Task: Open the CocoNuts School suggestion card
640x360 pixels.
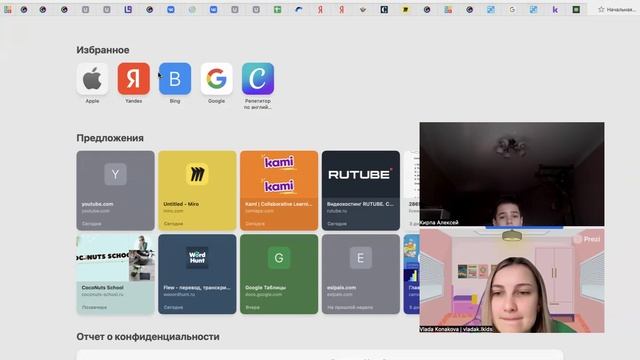Action: [116, 274]
